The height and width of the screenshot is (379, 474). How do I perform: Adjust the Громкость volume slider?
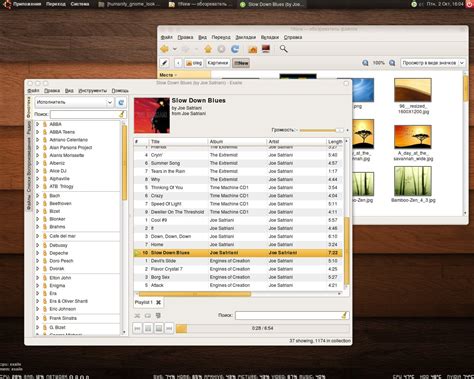[321, 130]
